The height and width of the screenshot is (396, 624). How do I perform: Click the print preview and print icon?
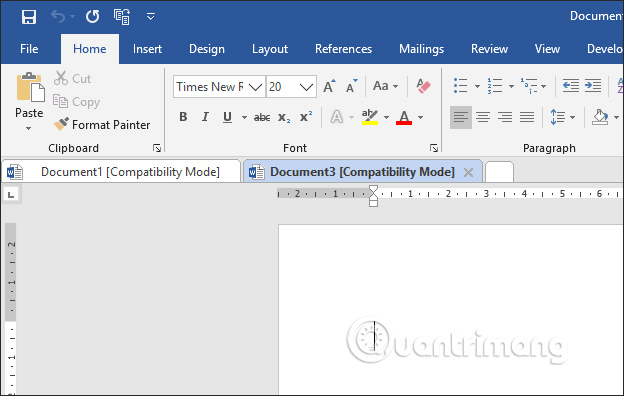[x=122, y=17]
